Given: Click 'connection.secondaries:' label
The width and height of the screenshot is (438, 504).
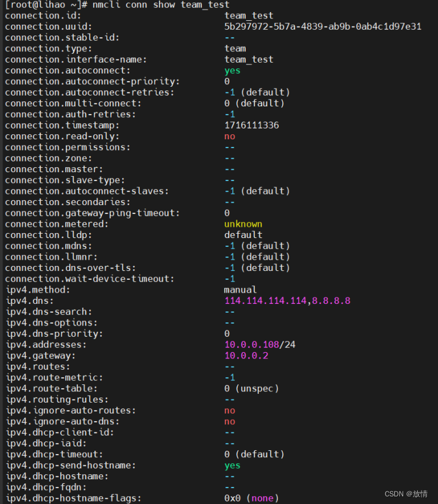Looking at the screenshot, I should click(68, 202).
